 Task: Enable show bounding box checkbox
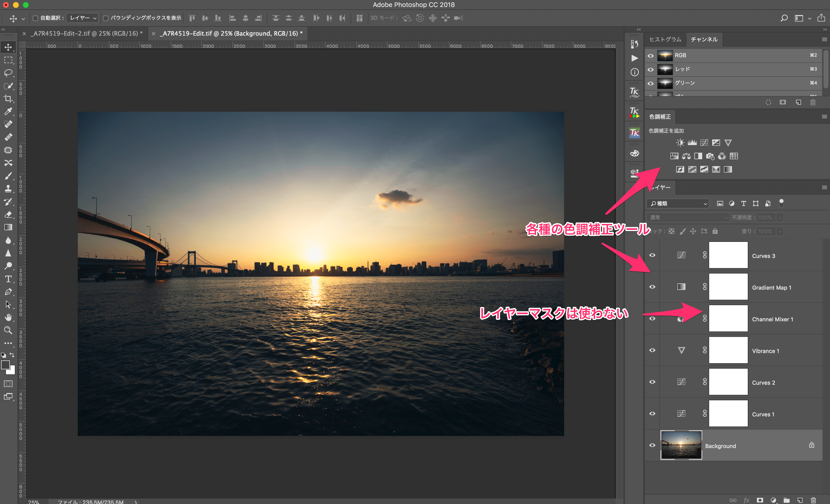coord(105,18)
